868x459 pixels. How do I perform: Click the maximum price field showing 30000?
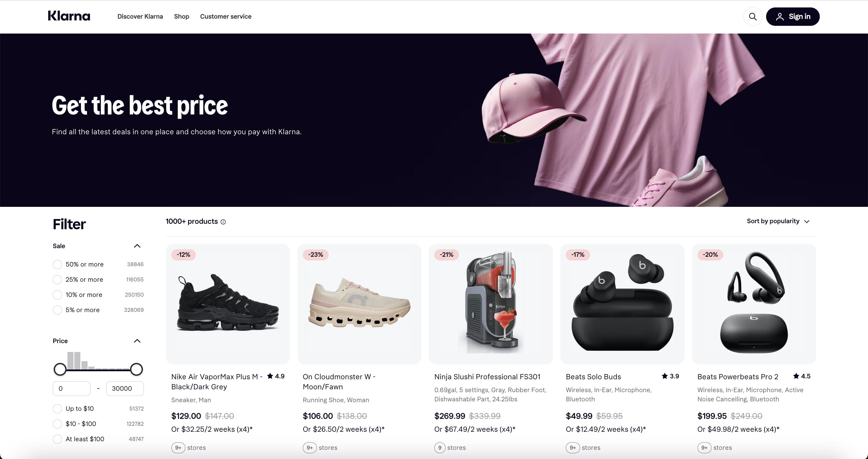(x=125, y=388)
